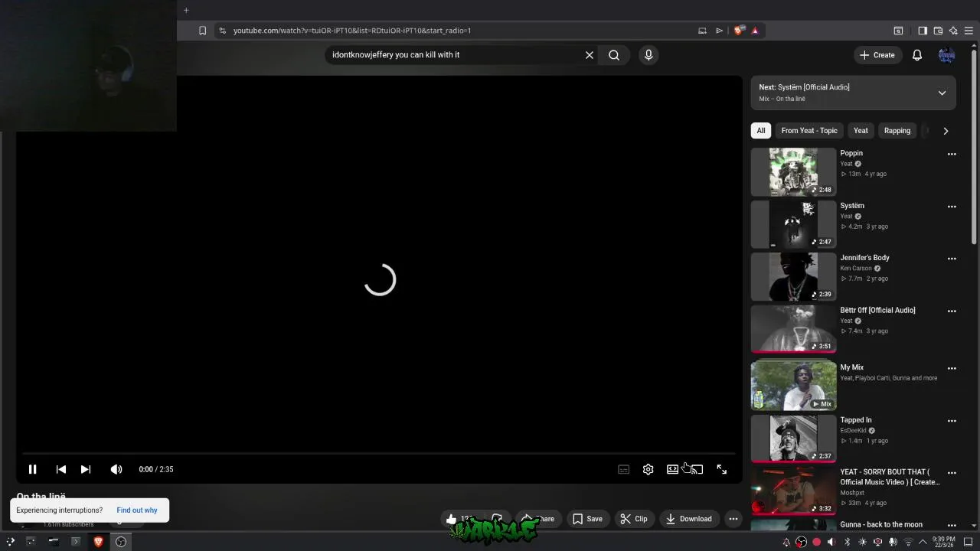Cast video to a TV
This screenshot has width=980, height=551.
tap(696, 469)
